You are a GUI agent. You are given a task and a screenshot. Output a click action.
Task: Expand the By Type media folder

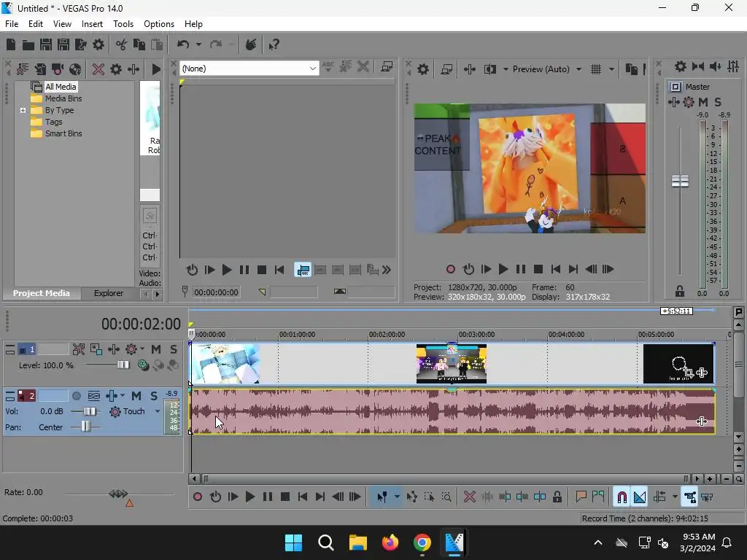coord(23,111)
